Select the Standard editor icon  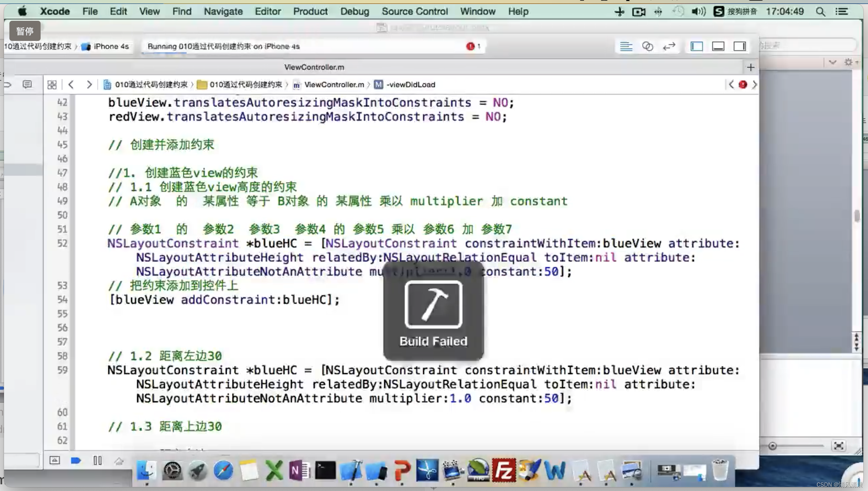pos(626,46)
